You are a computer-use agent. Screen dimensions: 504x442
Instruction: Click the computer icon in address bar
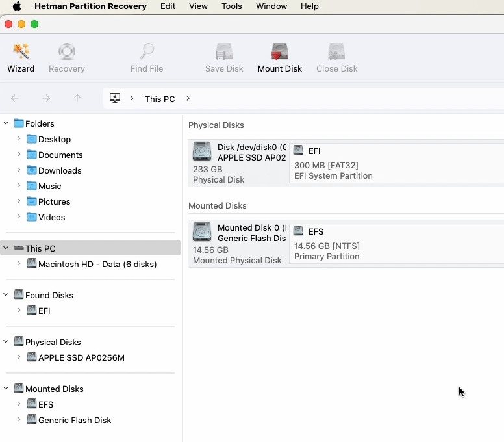pos(115,97)
